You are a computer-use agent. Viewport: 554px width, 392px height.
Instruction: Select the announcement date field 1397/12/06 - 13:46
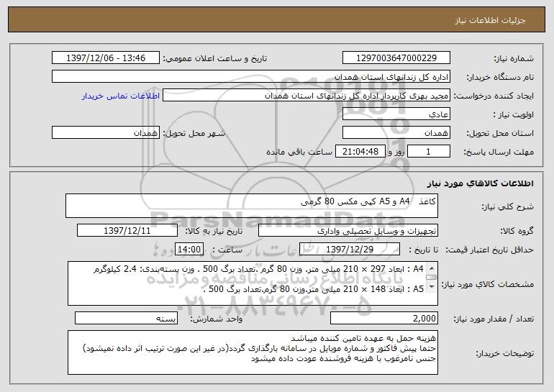tap(106, 58)
